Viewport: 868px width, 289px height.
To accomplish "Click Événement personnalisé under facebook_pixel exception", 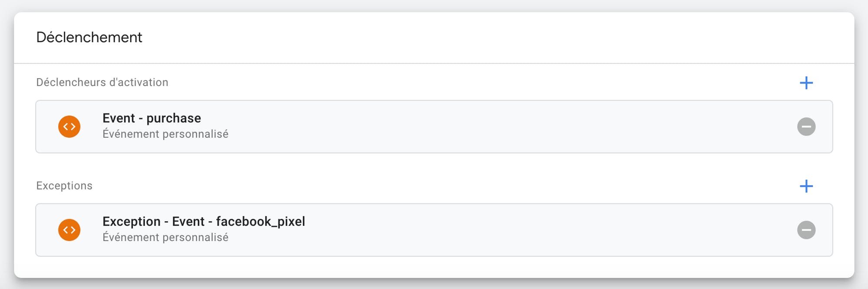I will 165,237.
